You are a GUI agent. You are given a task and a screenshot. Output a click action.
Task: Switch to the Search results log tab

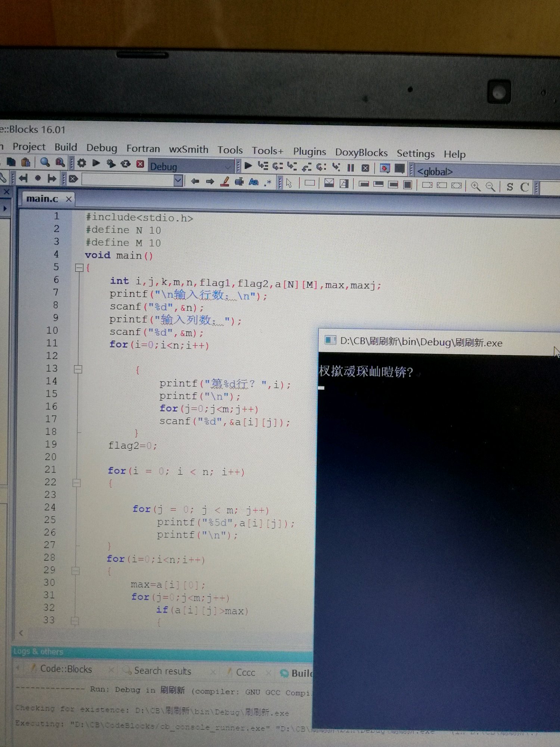point(158,671)
